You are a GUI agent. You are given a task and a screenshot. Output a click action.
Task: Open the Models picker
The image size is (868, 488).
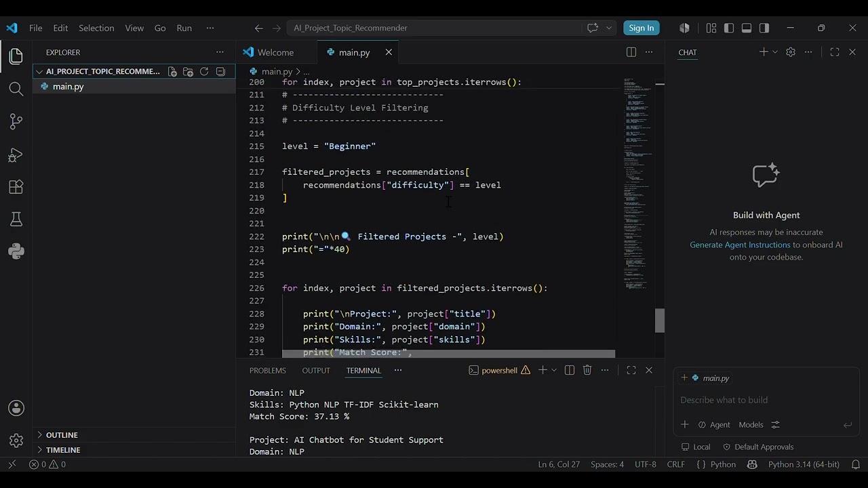coord(751,424)
